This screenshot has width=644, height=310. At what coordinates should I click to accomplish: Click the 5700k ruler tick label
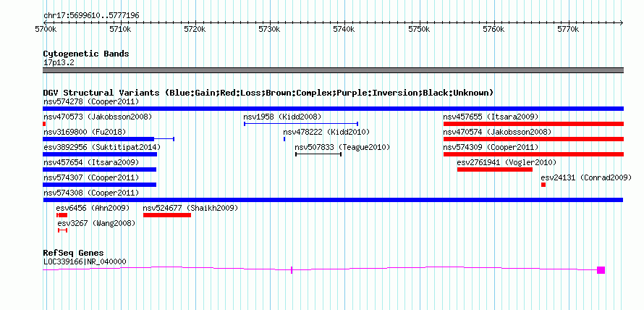[46, 30]
